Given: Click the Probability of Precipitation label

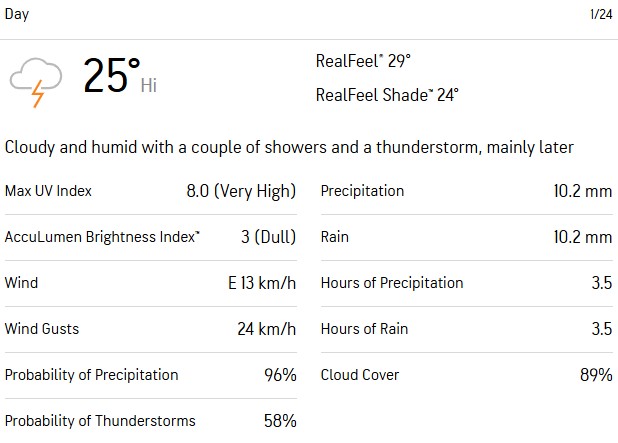Looking at the screenshot, I should coord(91,375).
